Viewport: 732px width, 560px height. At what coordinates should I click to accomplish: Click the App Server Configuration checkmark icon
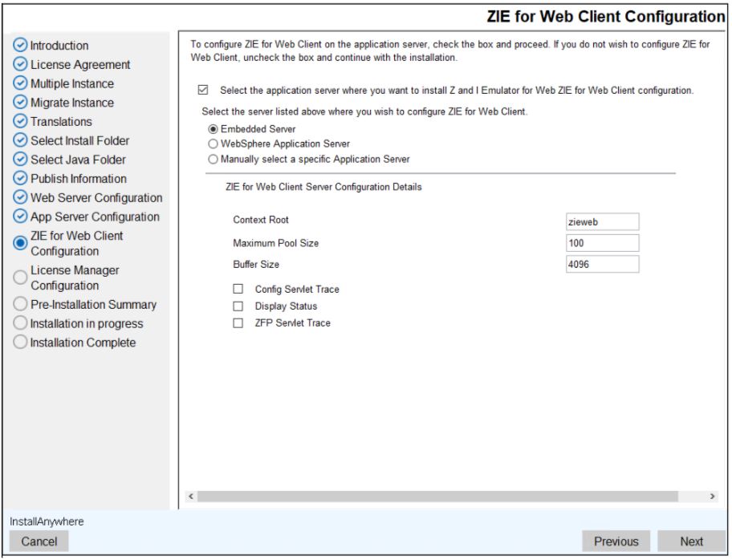[x=20, y=216]
